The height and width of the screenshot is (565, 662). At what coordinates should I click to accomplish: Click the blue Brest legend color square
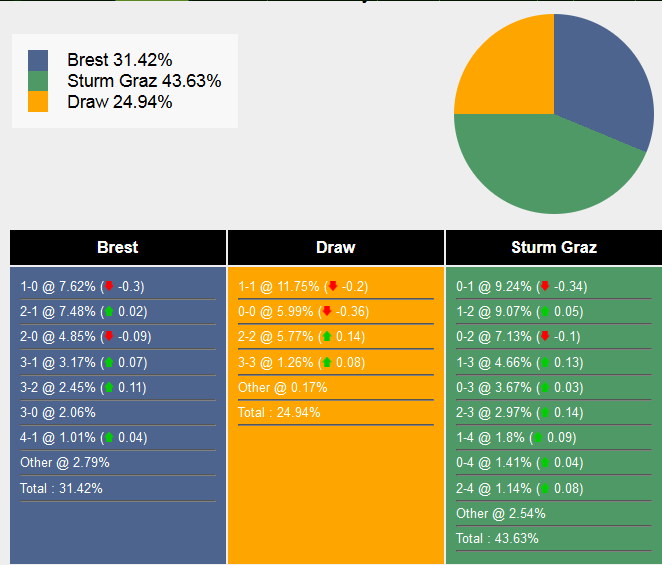pyautogui.click(x=38, y=60)
